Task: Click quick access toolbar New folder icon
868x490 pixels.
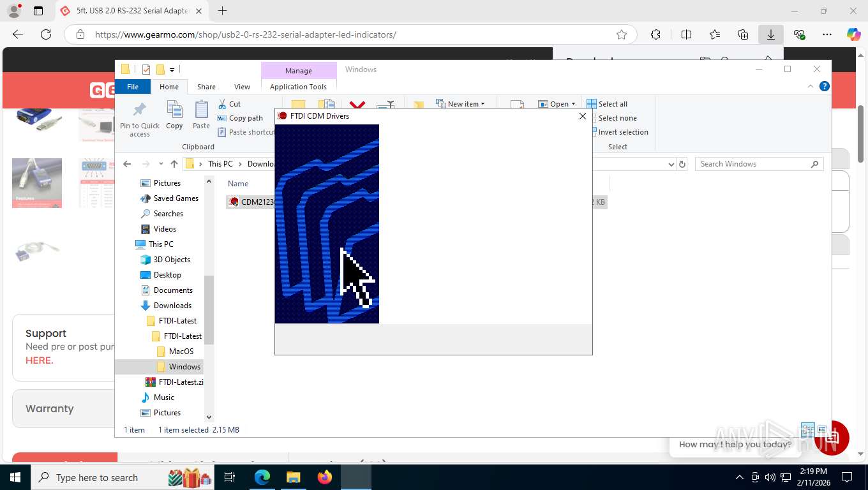Action: pos(161,70)
